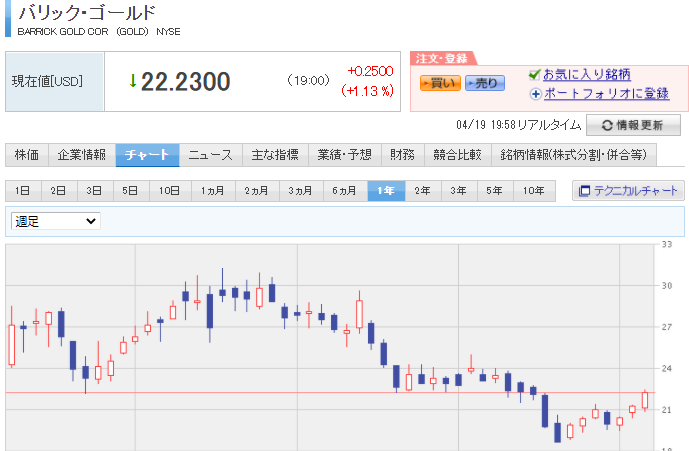Select the 1年 chart range
Screen dimensions: 689x451
pos(386,191)
